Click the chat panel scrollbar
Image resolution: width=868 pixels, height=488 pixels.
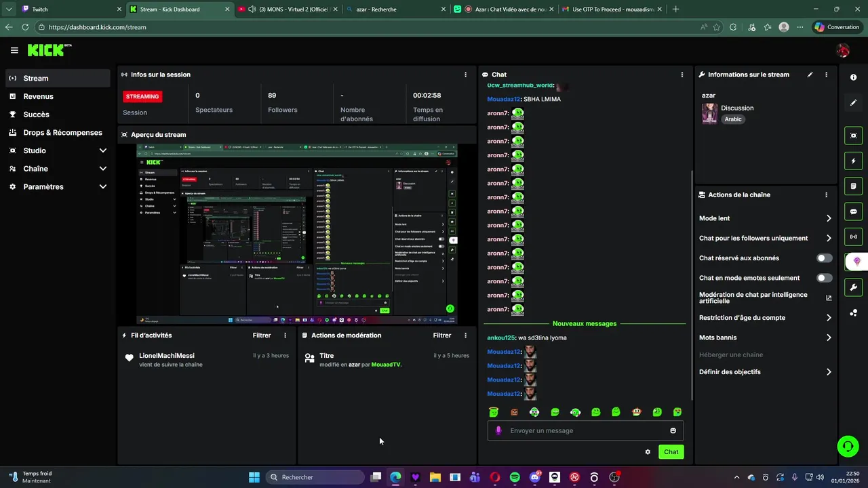pos(691,285)
